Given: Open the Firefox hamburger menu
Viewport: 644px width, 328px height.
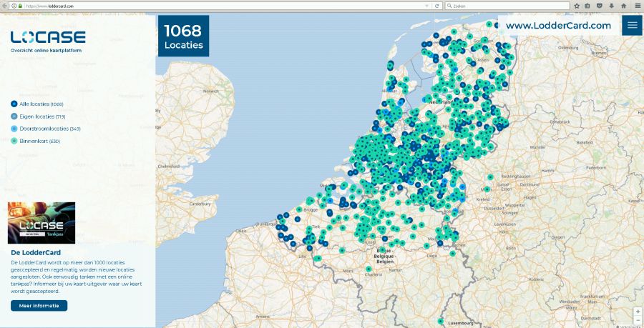Looking at the screenshot, I should [x=637, y=6].
